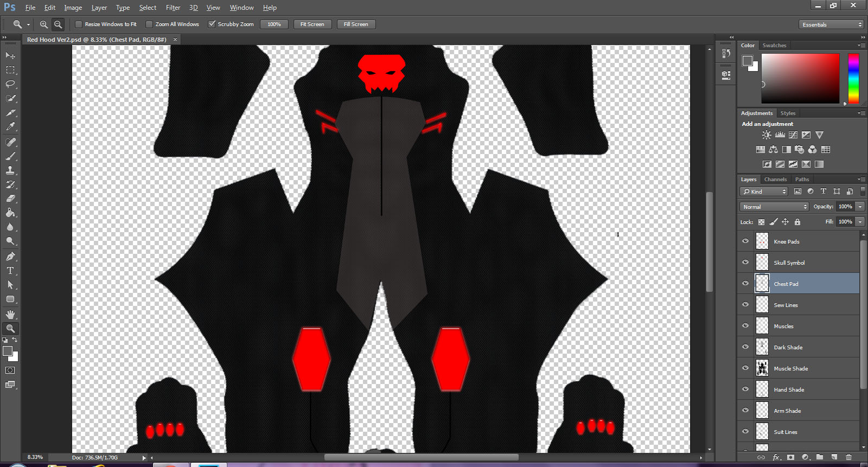Enable Zoom All Windows checkbox
868x467 pixels.
149,24
